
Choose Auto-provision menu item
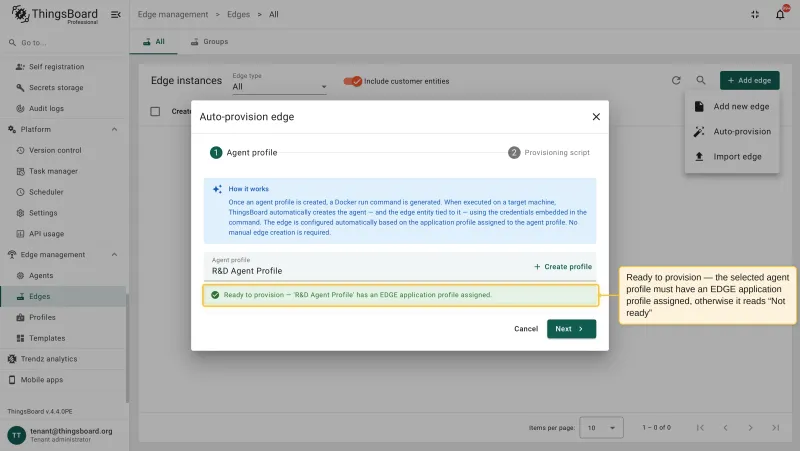click(732, 132)
